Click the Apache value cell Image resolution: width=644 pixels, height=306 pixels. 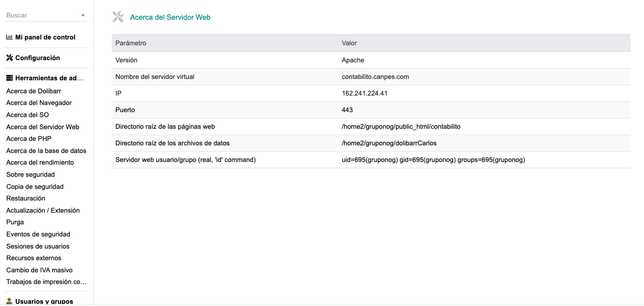pyautogui.click(x=353, y=60)
